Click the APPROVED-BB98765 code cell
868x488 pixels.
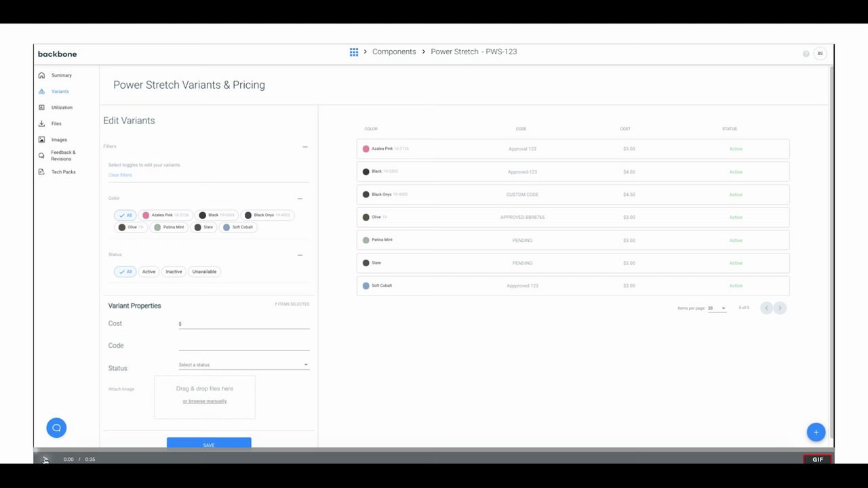tap(522, 218)
